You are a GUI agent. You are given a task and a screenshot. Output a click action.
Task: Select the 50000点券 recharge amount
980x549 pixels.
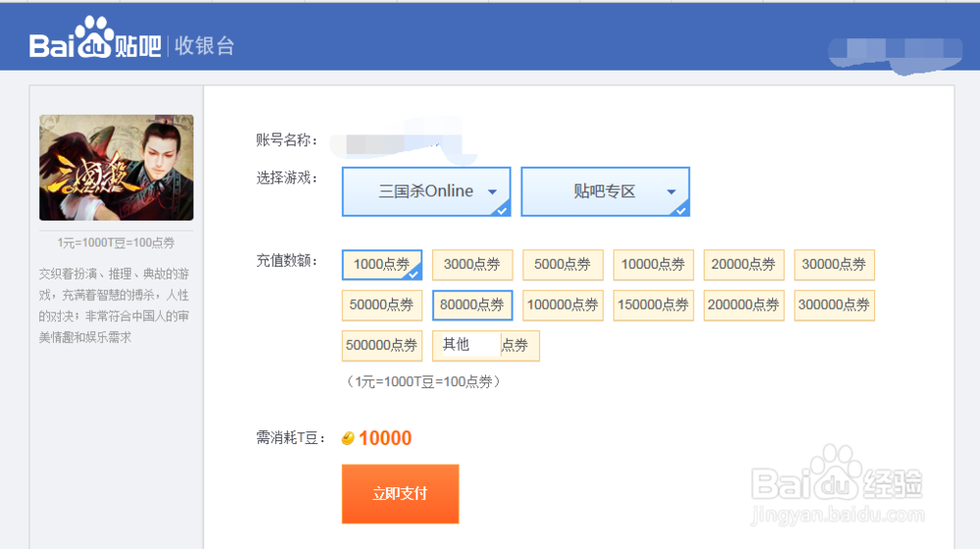click(382, 305)
